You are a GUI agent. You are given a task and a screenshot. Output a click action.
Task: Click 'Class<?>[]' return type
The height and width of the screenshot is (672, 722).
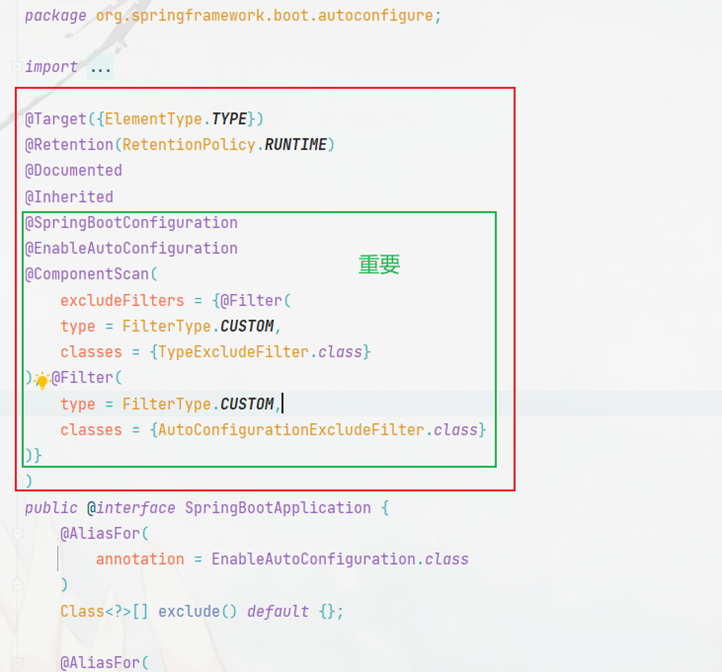[x=105, y=612]
